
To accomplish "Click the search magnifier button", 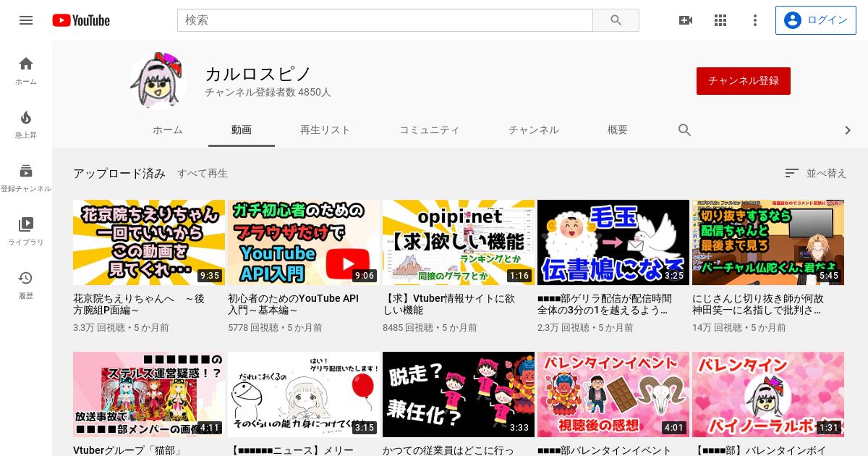I will coord(616,20).
